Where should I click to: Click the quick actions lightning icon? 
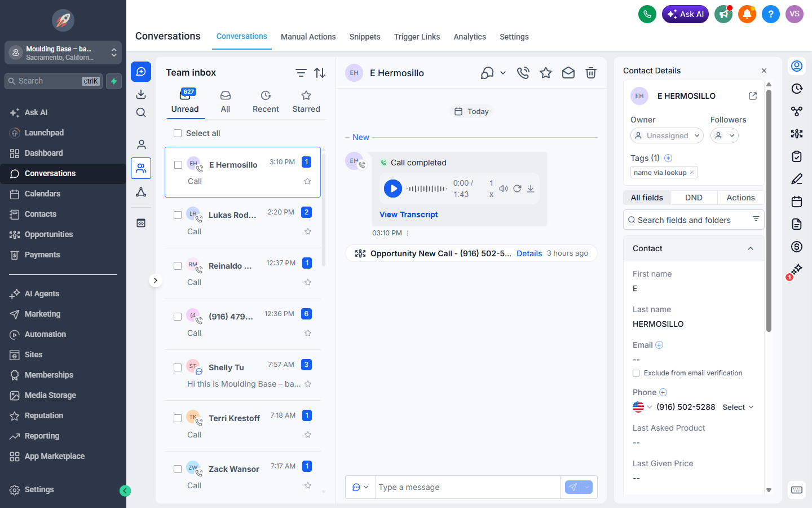pyautogui.click(x=114, y=81)
